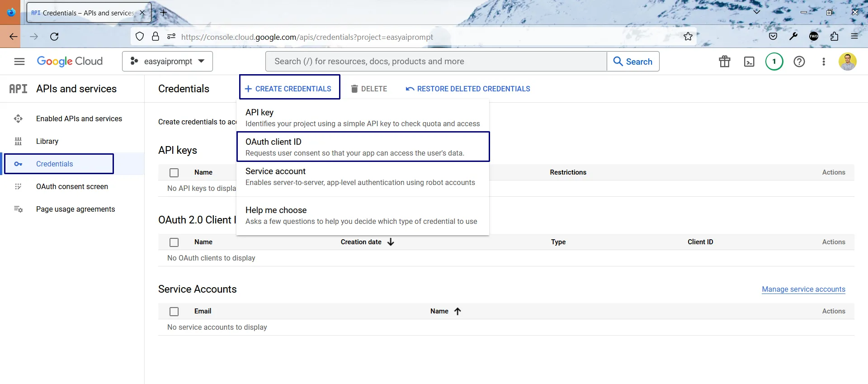The image size is (868, 384).
Task: Open the free trial gift icon
Action: (x=725, y=62)
